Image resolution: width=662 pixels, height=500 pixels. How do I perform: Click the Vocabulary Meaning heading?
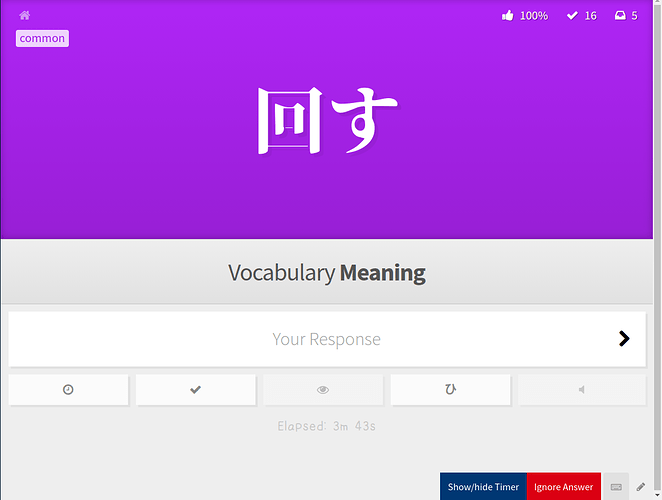(x=327, y=273)
